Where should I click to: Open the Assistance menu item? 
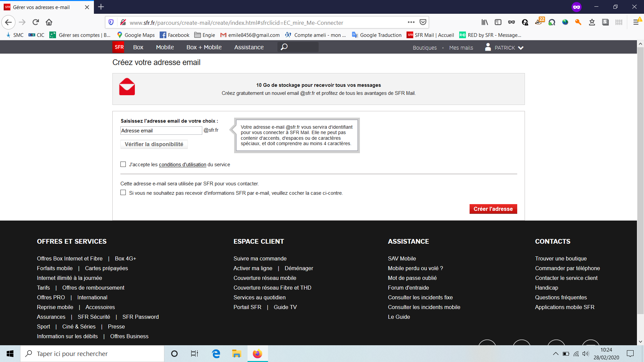point(249,47)
